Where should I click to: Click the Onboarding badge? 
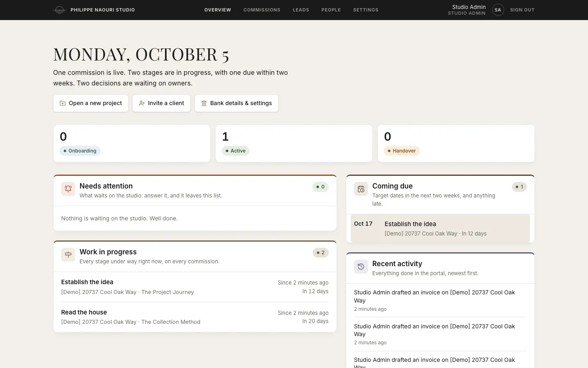80,151
